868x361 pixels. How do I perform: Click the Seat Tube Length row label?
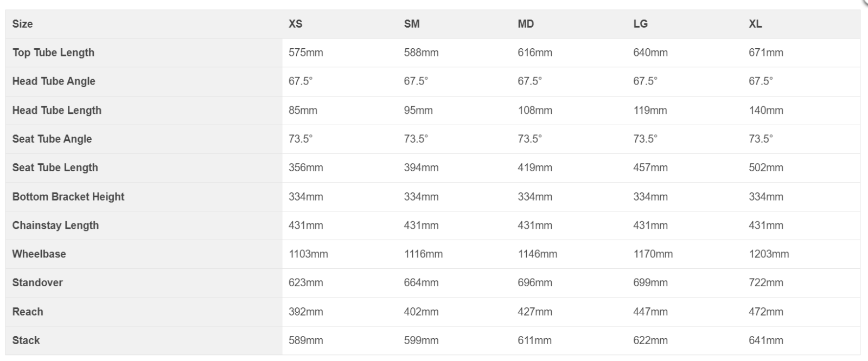[55, 167]
